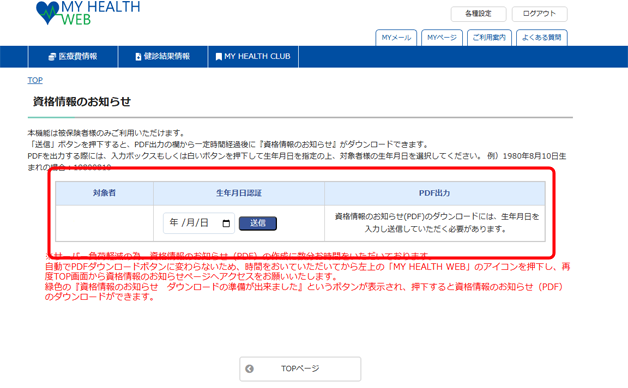The height and width of the screenshot is (388, 628).
Task: Open MY HEALTH CLUB menu item
Action: click(x=253, y=57)
